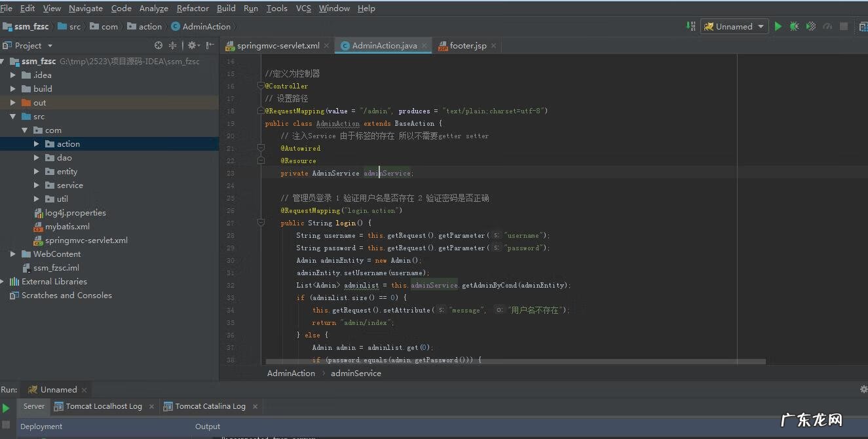The width and height of the screenshot is (868, 439).
Task: Expand the WebContent folder
Action: [13, 254]
